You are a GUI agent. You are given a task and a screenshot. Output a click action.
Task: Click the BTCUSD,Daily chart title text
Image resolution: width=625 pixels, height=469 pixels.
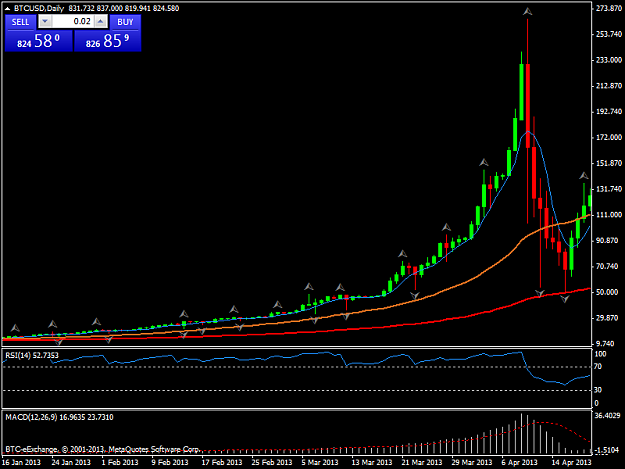pos(39,8)
